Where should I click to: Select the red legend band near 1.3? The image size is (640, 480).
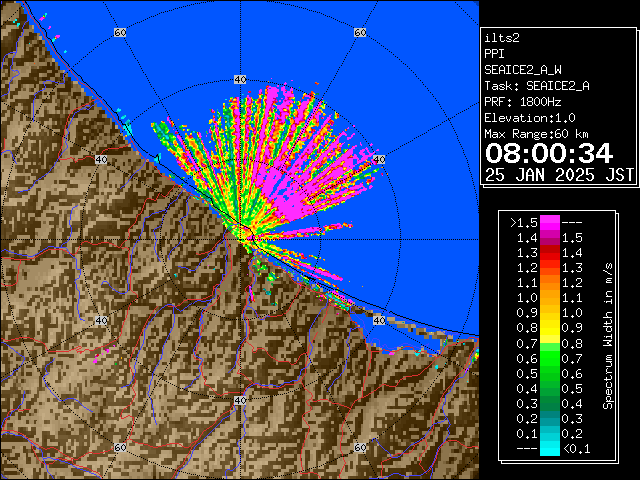pyautogui.click(x=550, y=253)
